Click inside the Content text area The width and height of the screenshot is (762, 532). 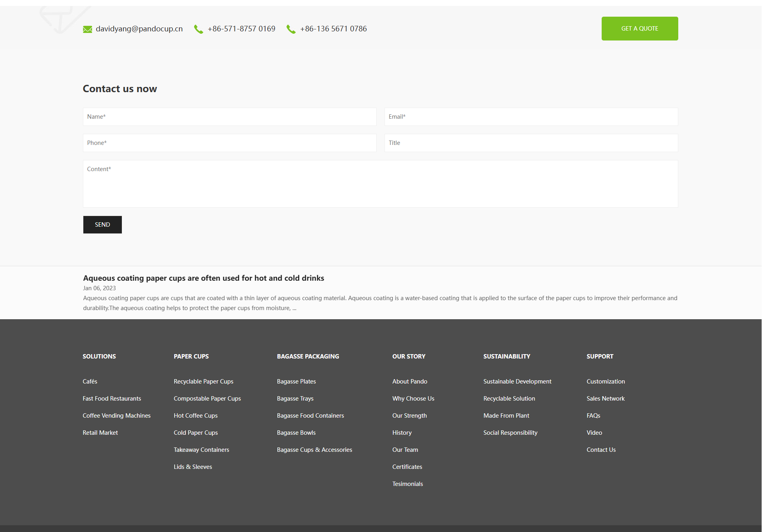[380, 184]
